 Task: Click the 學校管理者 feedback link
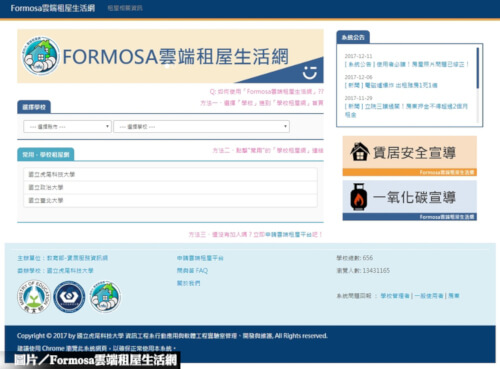pos(395,296)
